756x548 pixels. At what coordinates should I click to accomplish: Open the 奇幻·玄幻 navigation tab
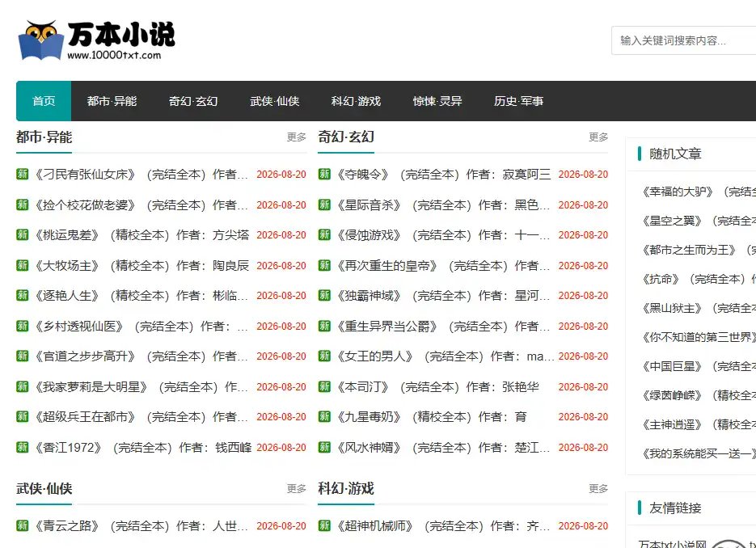[x=193, y=101]
